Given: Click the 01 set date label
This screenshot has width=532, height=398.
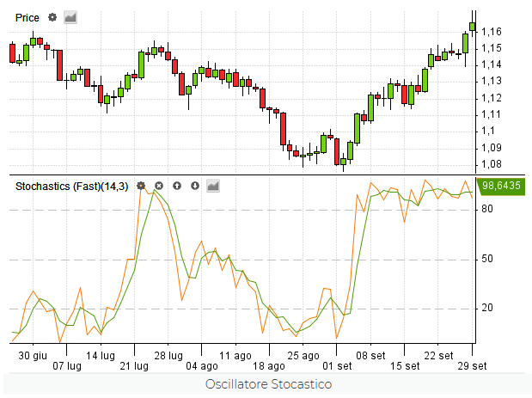Looking at the screenshot, I should click(x=337, y=366).
